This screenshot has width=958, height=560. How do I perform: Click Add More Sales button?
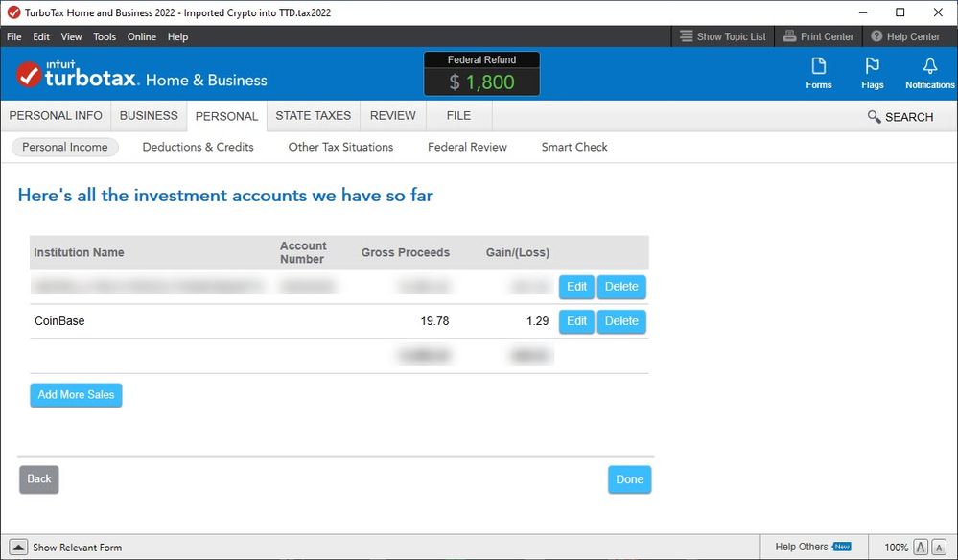(x=76, y=395)
